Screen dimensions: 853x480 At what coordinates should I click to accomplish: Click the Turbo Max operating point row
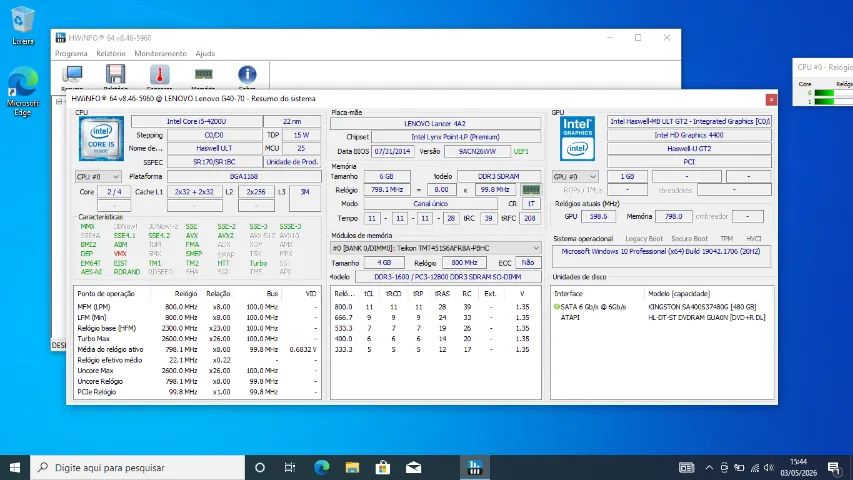point(196,339)
